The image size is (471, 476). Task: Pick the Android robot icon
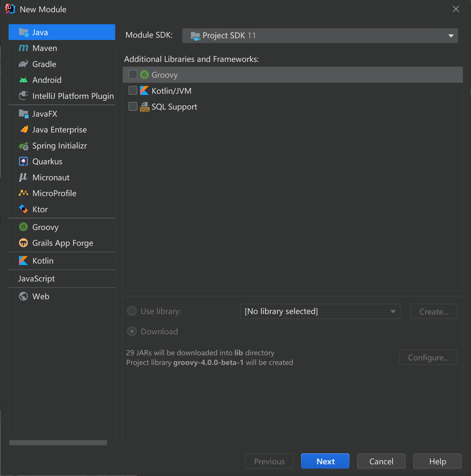click(x=23, y=80)
